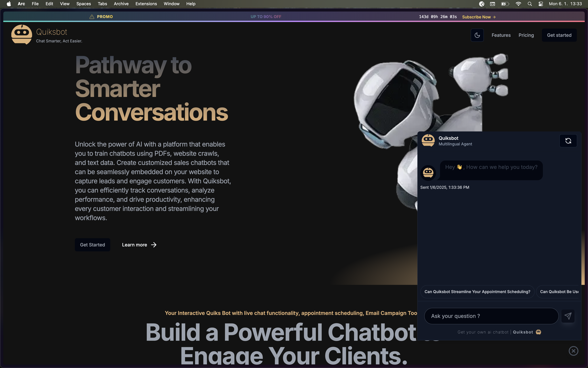Reset the chat with the refresh icon
The image size is (588, 368).
[568, 141]
